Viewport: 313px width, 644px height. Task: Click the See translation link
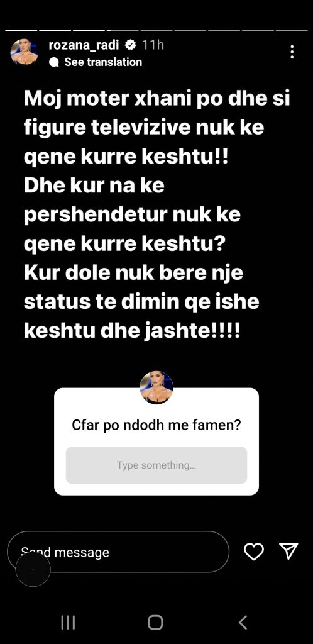103,62
